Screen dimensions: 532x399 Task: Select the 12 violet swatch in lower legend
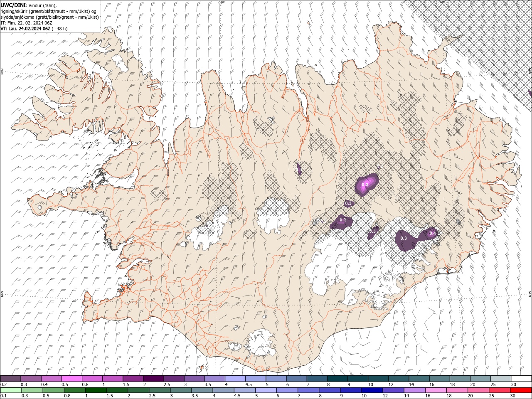click(394, 390)
